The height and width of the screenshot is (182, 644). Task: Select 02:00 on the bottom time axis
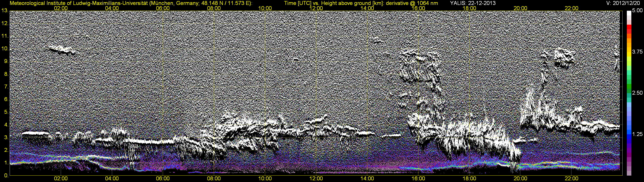pos(61,179)
